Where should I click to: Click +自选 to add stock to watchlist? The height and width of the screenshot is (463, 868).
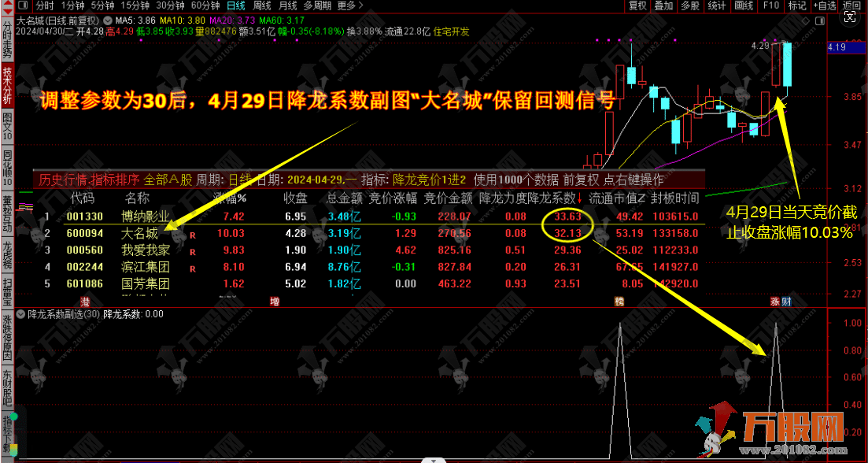tap(824, 6)
